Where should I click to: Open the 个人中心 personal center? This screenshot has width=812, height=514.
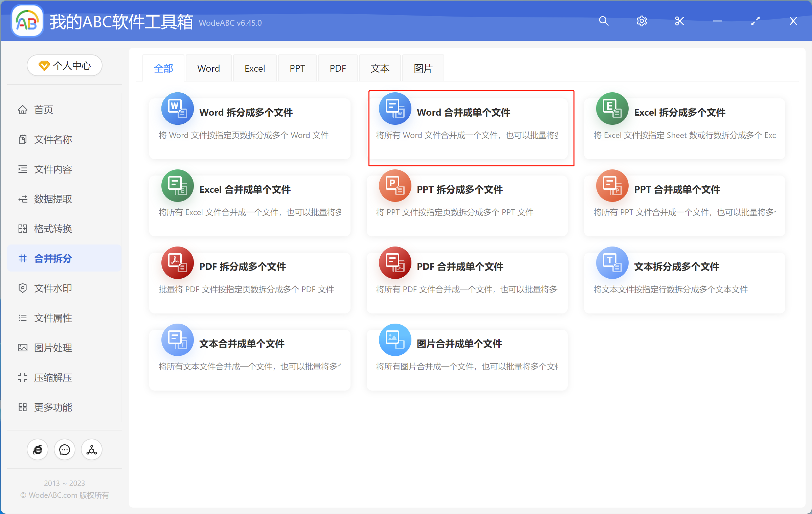64,65
